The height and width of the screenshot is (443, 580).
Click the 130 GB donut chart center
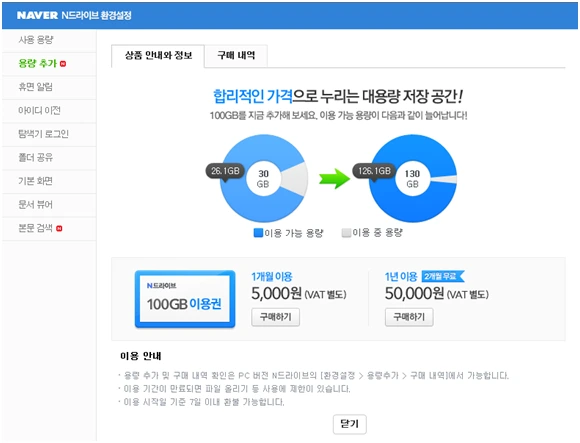coord(412,179)
